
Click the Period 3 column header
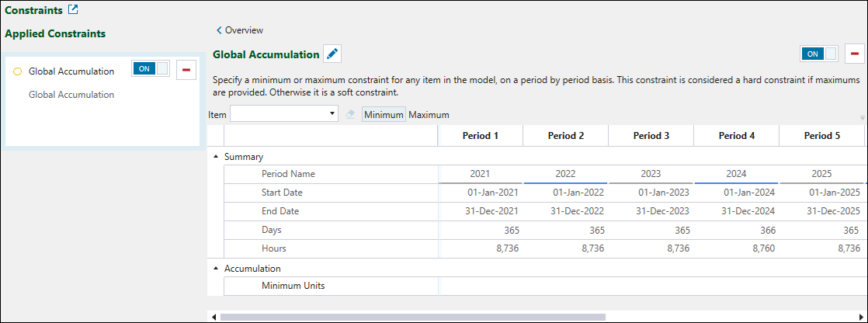pos(651,135)
